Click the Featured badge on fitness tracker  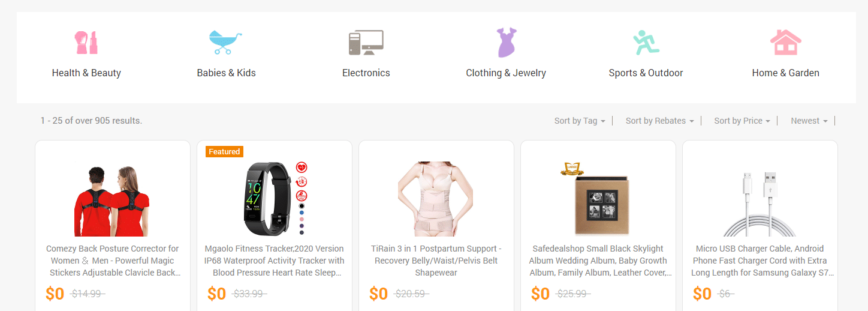coord(224,152)
